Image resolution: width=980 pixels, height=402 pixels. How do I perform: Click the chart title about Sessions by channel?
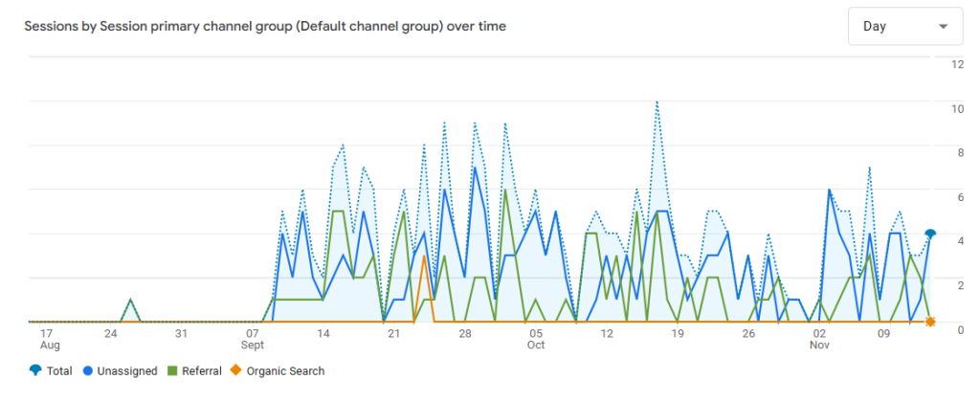point(264,27)
